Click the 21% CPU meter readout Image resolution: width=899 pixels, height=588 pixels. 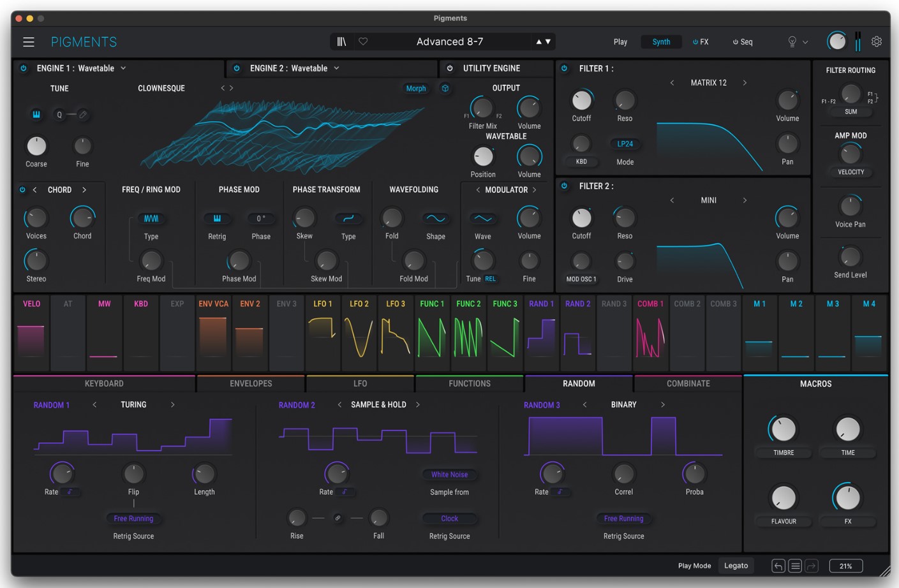pos(846,566)
